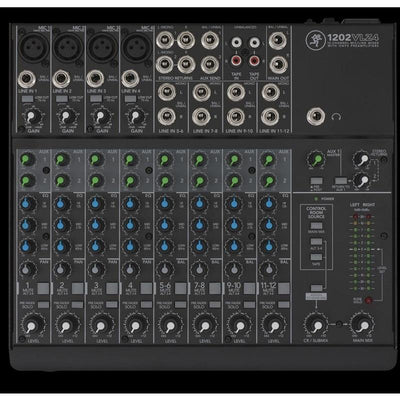Click the MAIN OUT left jack
Image resolution: width=400 pixels, height=400 pixels.
(x=278, y=41)
